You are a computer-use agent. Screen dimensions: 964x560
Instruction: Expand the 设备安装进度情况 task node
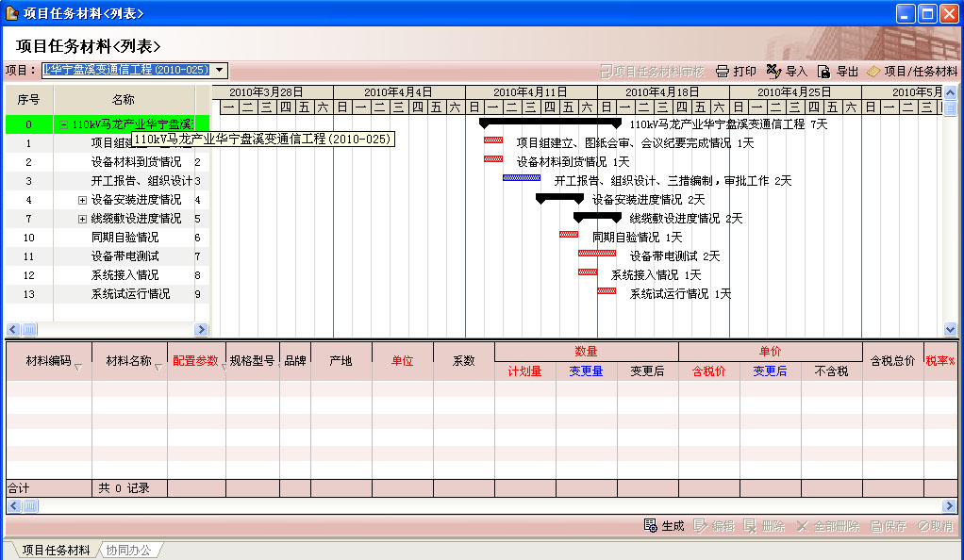82,200
